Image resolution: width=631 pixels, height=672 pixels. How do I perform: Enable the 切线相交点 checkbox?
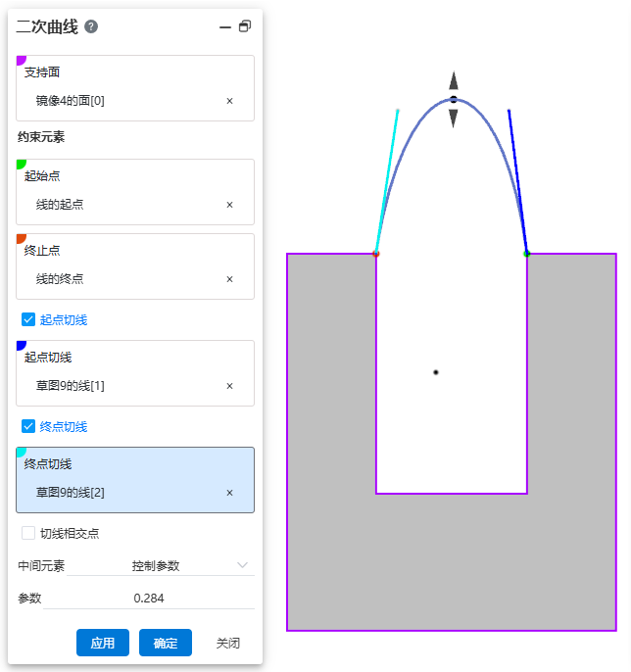[x=28, y=533]
